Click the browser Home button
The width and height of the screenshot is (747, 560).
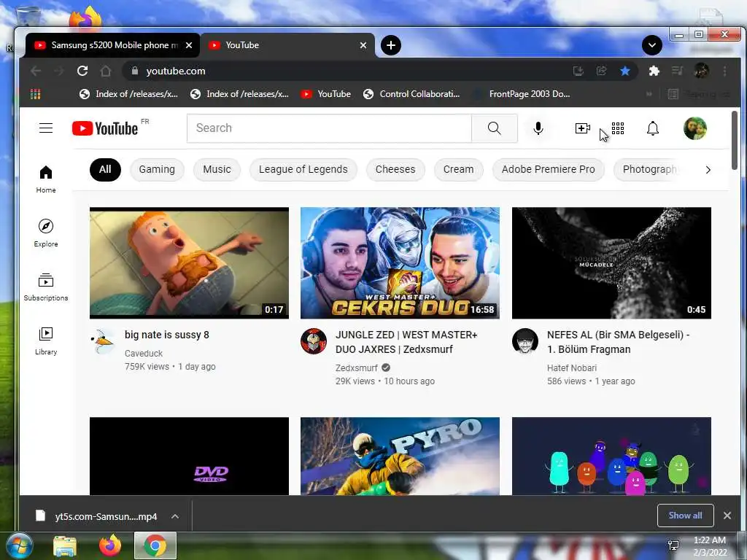[x=106, y=71]
